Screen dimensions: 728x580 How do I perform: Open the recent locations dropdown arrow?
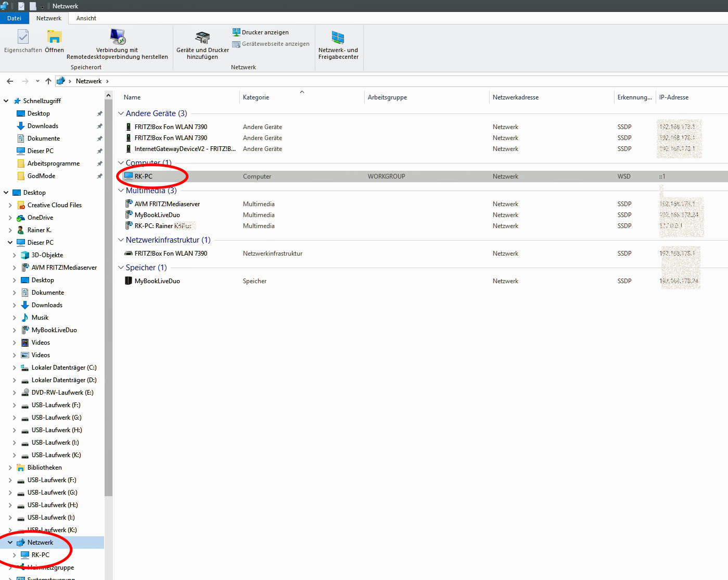(37, 81)
